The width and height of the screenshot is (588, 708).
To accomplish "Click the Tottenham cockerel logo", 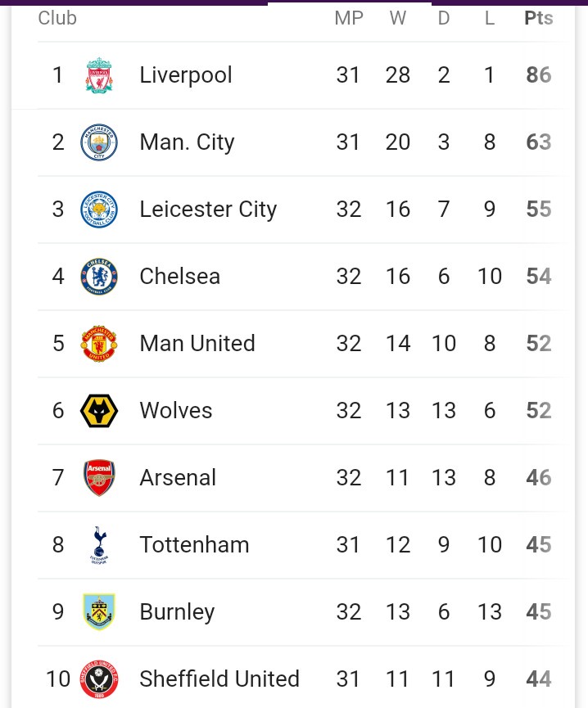I will pos(99,545).
